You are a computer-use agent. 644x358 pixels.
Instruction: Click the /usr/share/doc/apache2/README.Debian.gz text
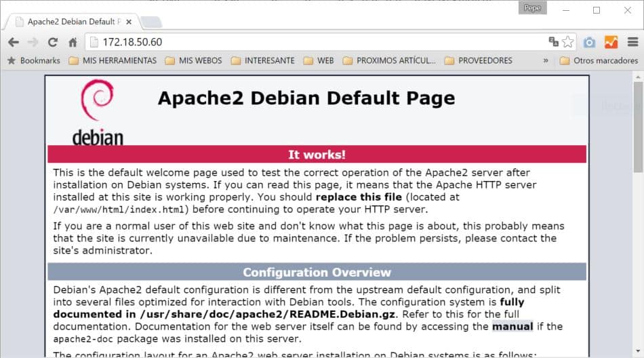click(x=267, y=314)
